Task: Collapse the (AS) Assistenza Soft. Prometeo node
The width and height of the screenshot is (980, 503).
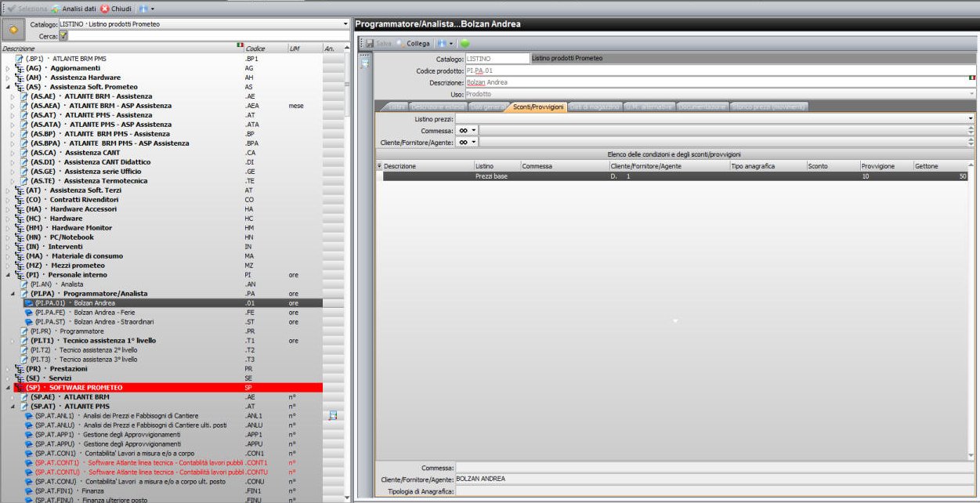Action: pos(8,87)
